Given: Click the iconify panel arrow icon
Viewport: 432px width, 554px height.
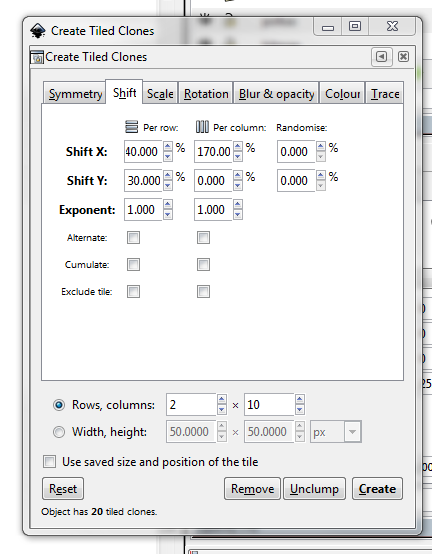Looking at the screenshot, I should tap(381, 57).
